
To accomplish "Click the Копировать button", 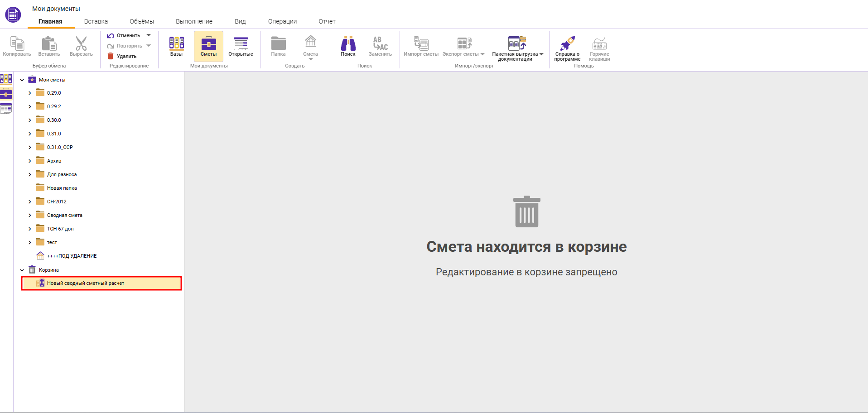I will click(x=17, y=47).
